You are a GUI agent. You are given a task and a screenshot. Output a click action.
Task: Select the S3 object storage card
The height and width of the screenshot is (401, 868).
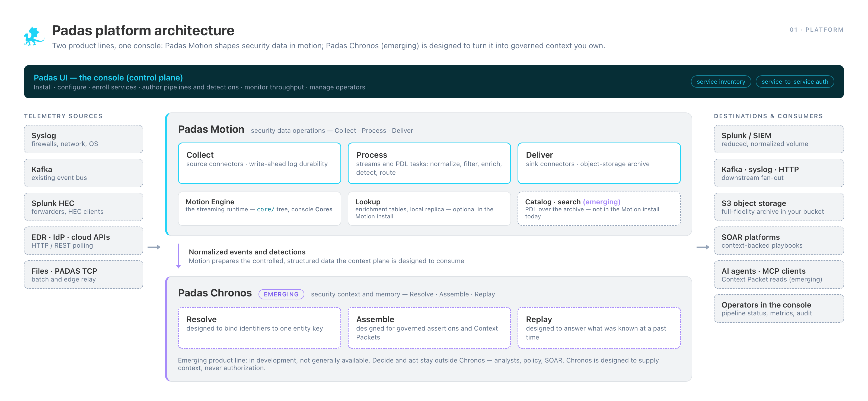click(779, 207)
